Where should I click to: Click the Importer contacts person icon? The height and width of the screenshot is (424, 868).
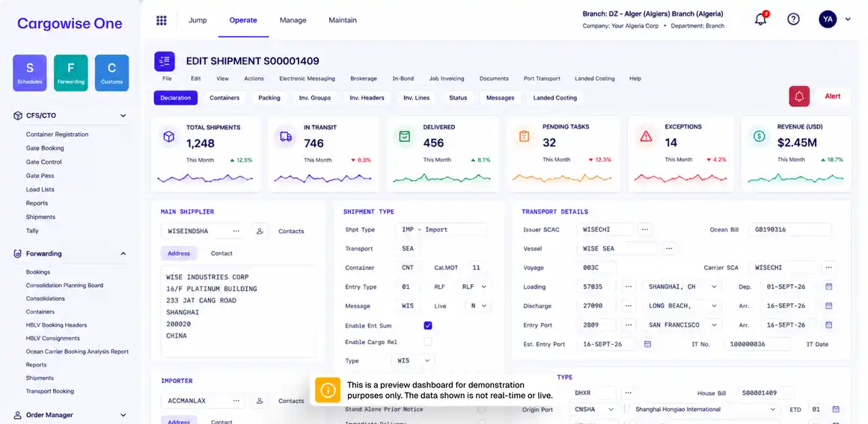[x=260, y=401]
